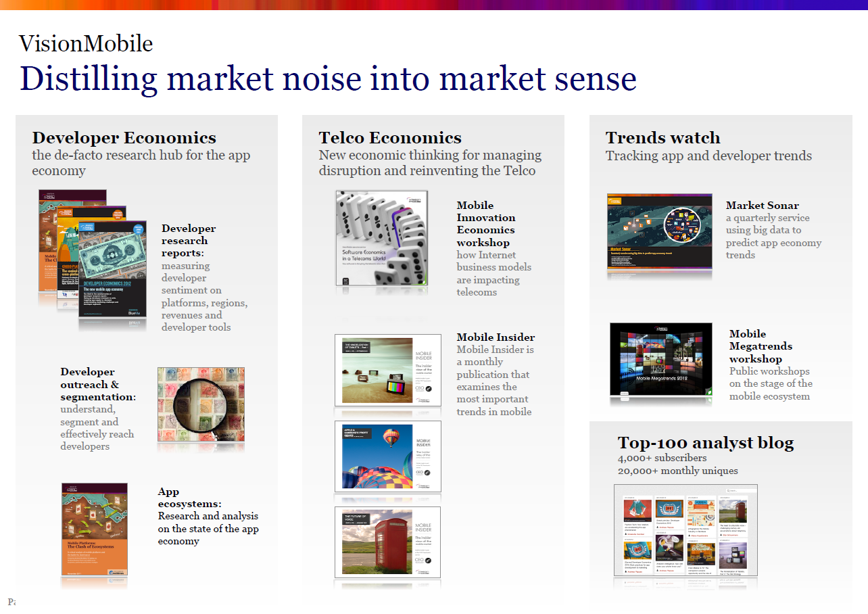Select the Telco Economics section heading
Viewport: 868px width, 614px height.
[390, 138]
